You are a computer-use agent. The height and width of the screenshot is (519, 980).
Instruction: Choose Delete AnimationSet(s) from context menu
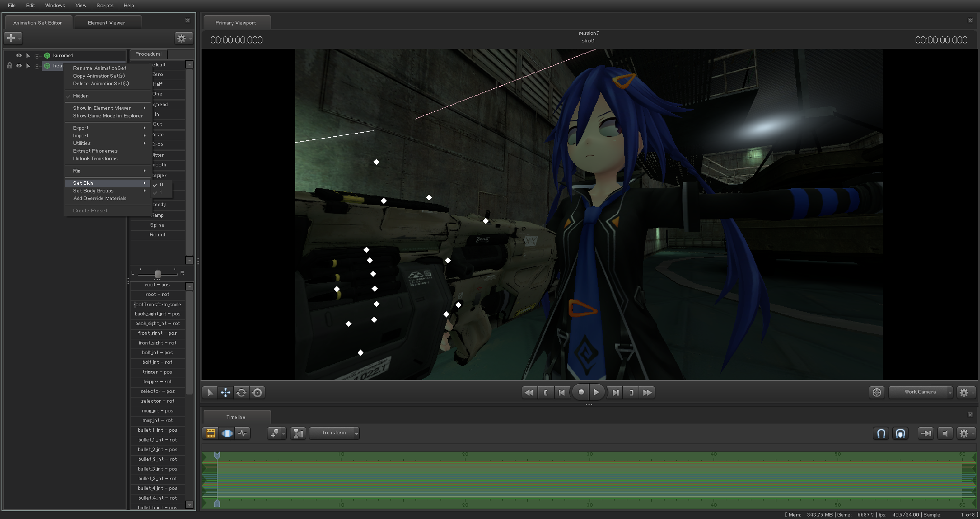(108, 84)
